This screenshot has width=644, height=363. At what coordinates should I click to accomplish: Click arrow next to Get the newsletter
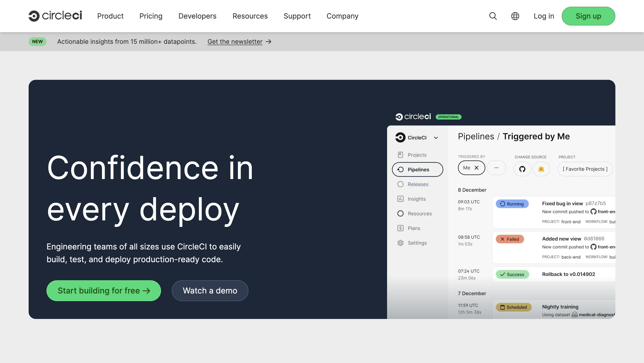click(x=269, y=42)
